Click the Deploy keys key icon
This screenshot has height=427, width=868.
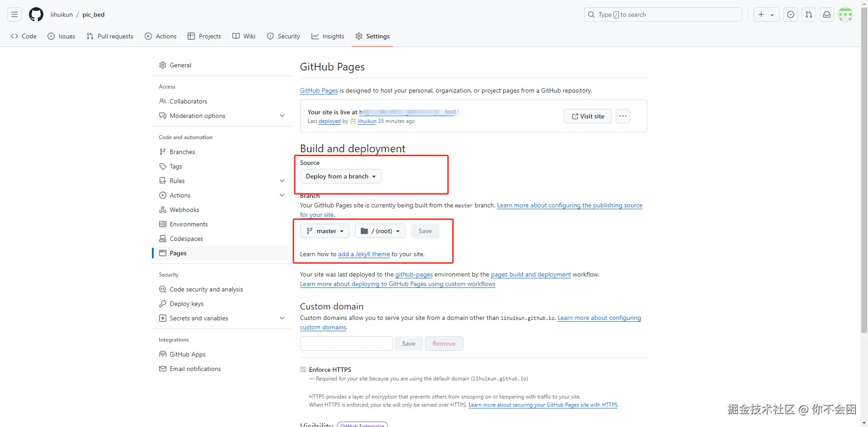coord(163,304)
